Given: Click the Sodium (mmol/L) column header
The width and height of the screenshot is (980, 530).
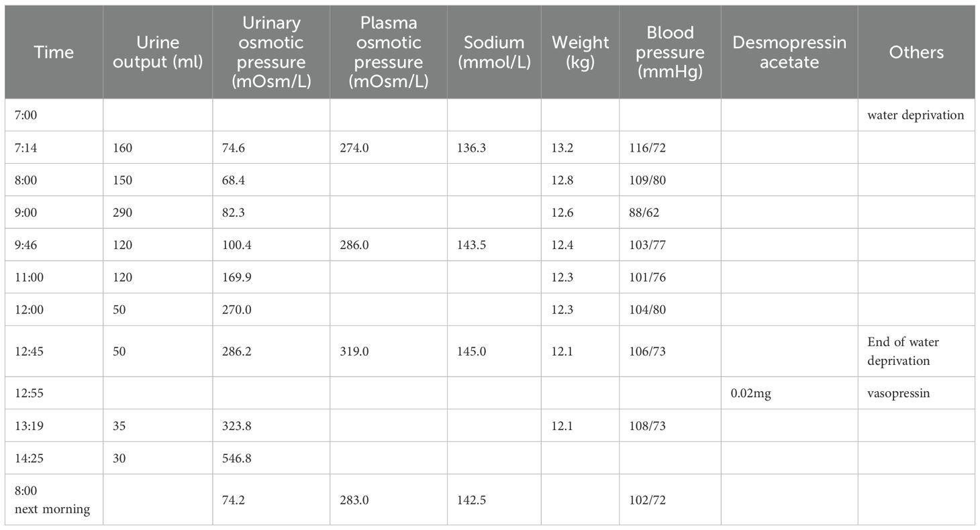Looking at the screenshot, I should pos(494,52).
